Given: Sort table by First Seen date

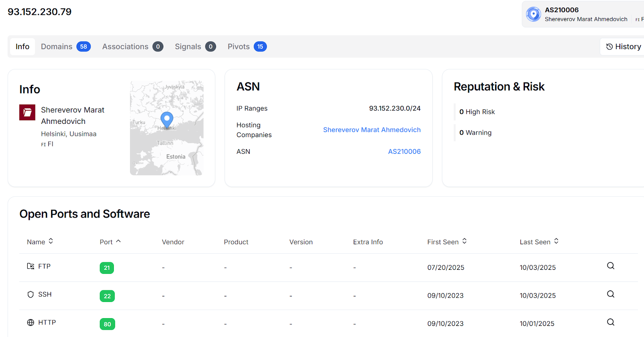Looking at the screenshot, I should [x=447, y=242].
